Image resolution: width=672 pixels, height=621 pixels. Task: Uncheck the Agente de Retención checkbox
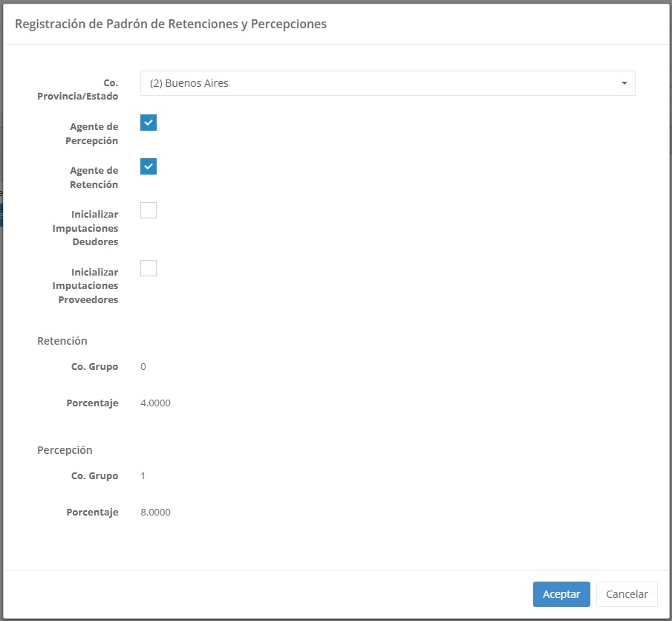tap(149, 166)
